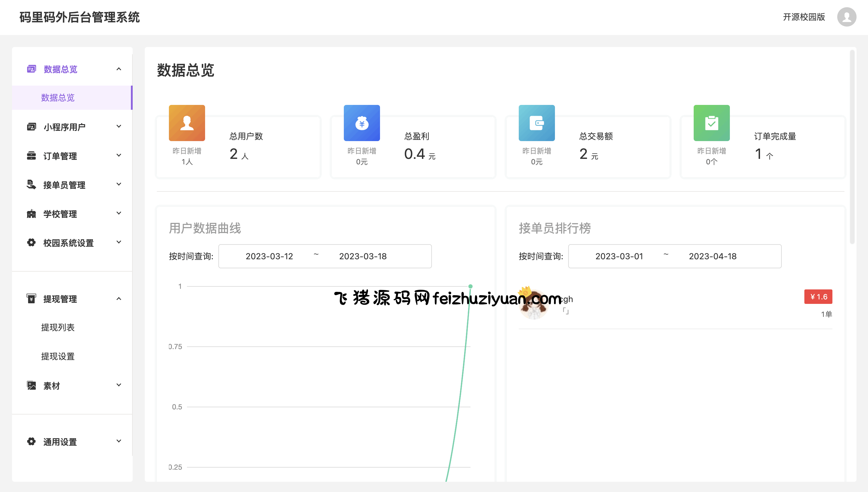Click the 接单员管理 sidebar icon
Image resolution: width=868 pixels, height=492 pixels.
(31, 184)
